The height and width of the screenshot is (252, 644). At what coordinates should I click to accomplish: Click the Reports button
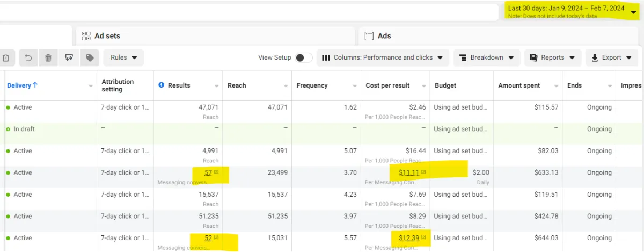(552, 57)
